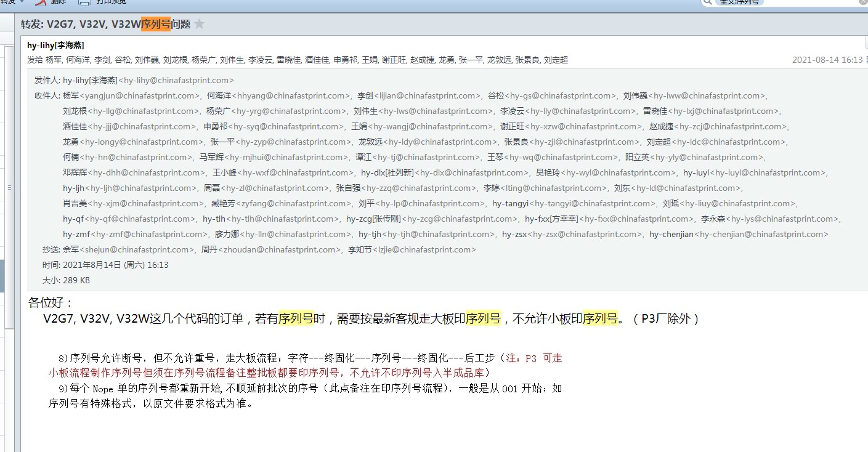This screenshot has height=452, width=868.
Task: Click recipient 刘伟生 hy-lws@chinafastprint.com
Action: tap(424, 111)
